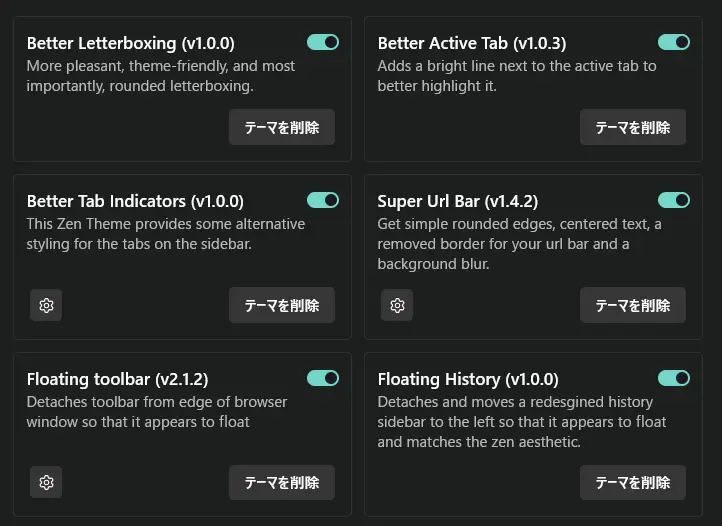Screen dimensions: 722x526
Task: Click テーマを削除 under Better Letterboxing
Action: click(282, 127)
